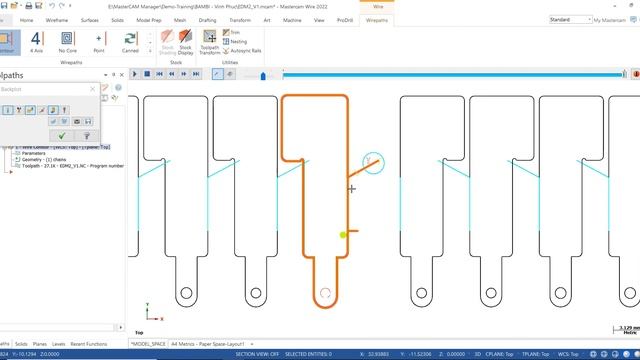Toggle the third Backplot option icon

click(x=30, y=110)
